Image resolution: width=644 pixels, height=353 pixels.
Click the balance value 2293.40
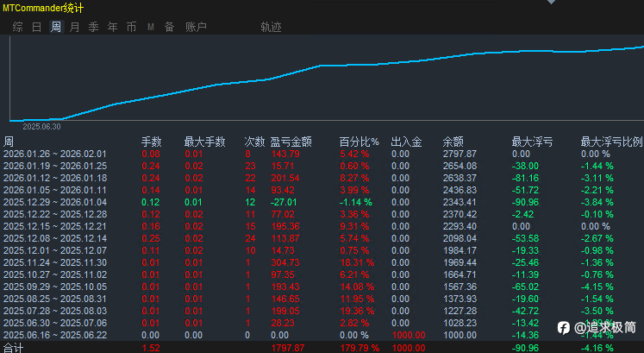460,226
